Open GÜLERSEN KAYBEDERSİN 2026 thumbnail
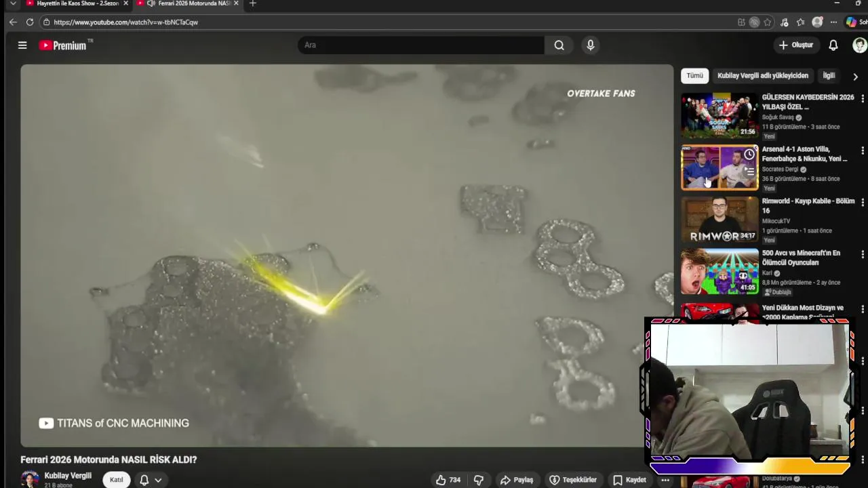 coord(719,116)
